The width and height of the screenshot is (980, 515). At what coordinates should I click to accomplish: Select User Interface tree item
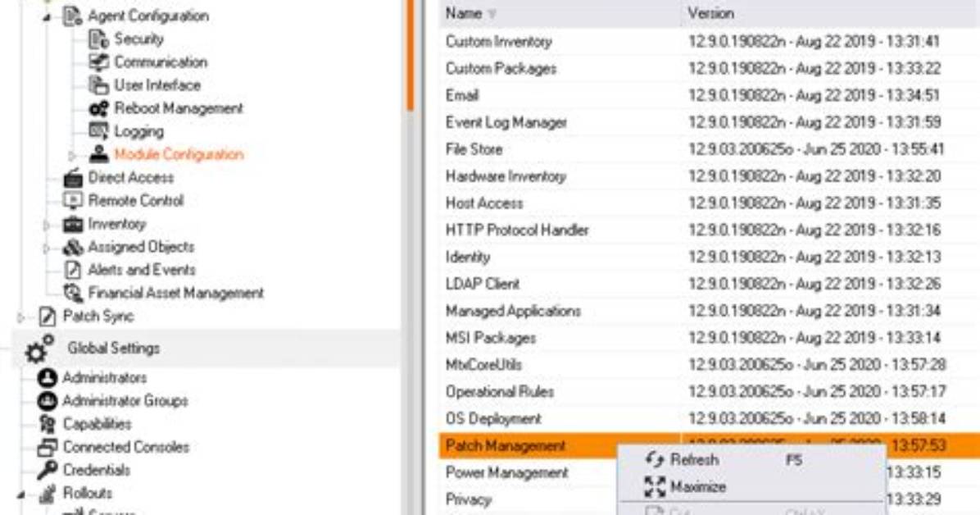click(157, 85)
